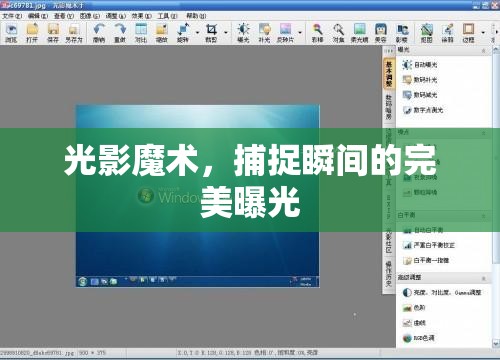The width and height of the screenshot is (500, 360).
Task: Click the Save (保存) toolbar icon
Action: [53, 33]
